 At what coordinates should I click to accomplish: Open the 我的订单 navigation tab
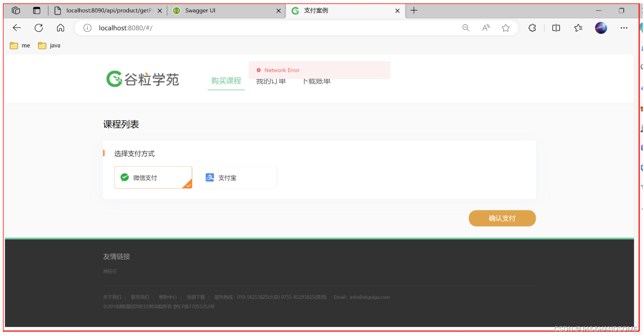[271, 81]
